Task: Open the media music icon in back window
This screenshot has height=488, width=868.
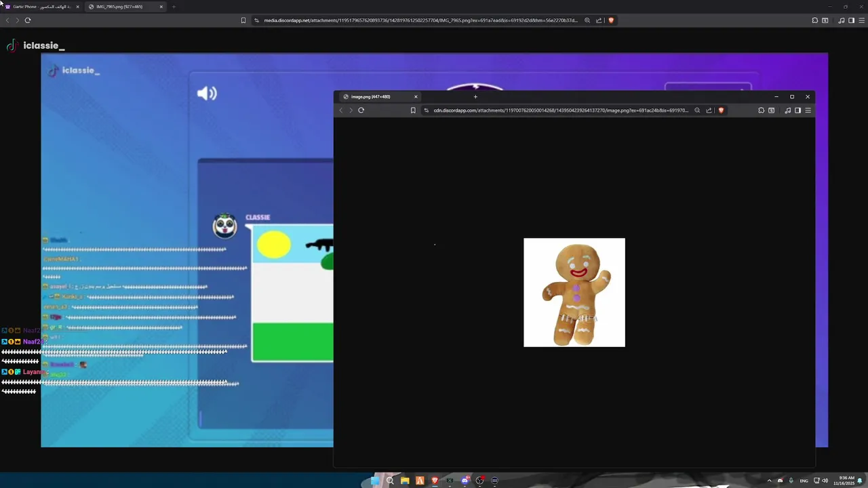Action: coord(842,20)
